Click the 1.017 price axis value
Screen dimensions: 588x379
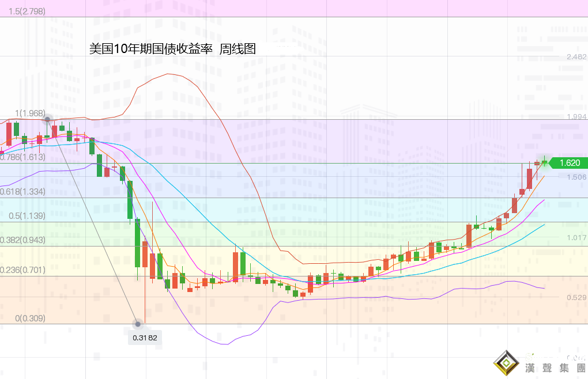(x=576, y=237)
